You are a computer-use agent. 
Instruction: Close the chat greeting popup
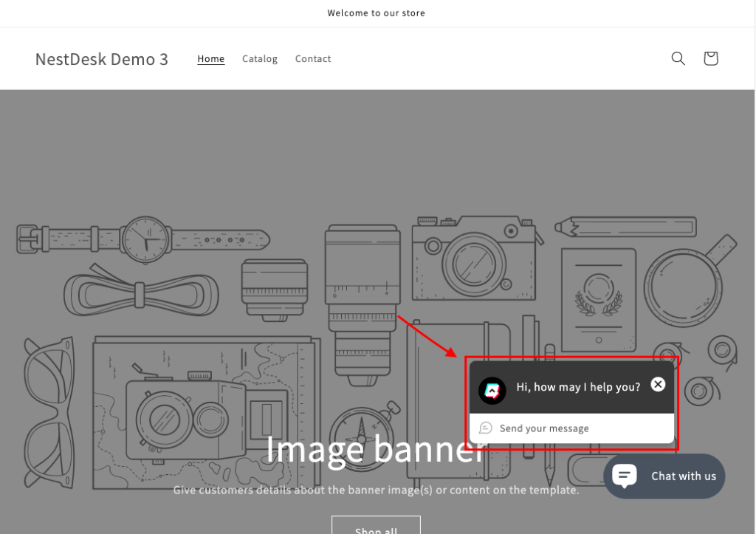(658, 385)
